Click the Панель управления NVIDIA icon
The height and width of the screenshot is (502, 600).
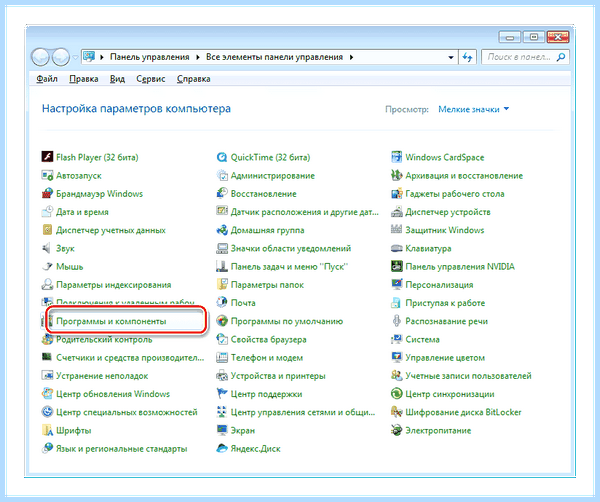(396, 266)
